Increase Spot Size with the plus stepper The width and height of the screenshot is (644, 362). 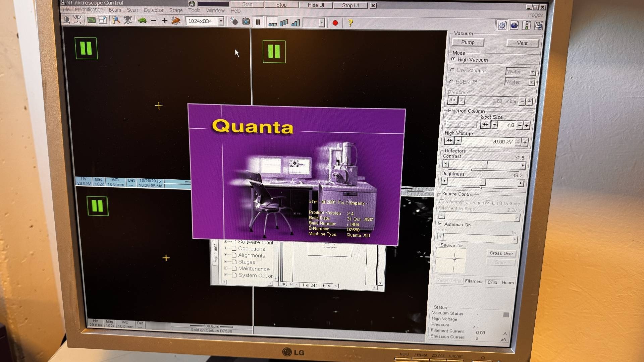pyautogui.click(x=527, y=125)
